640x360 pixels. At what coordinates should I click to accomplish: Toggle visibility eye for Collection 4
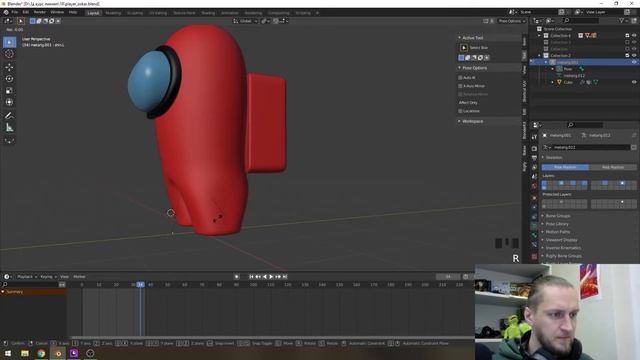pyautogui.click(x=634, y=36)
